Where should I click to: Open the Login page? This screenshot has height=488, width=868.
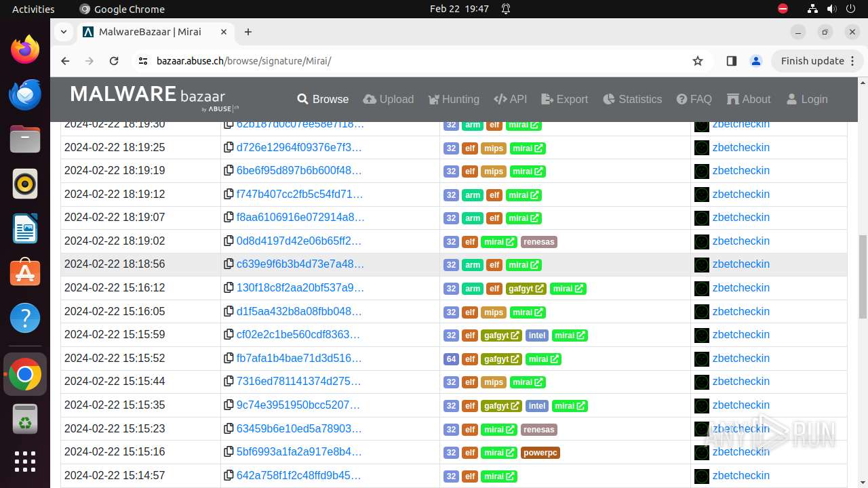coord(807,99)
